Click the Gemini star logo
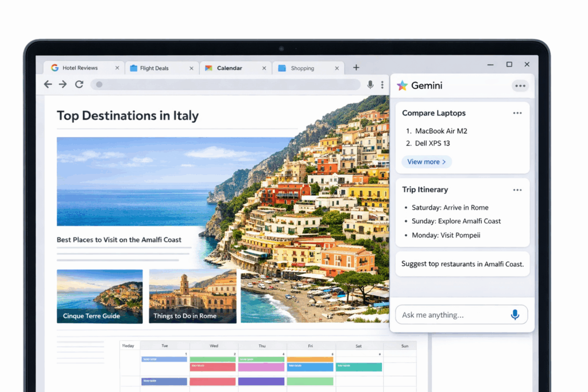The height and width of the screenshot is (392, 588). [x=403, y=86]
